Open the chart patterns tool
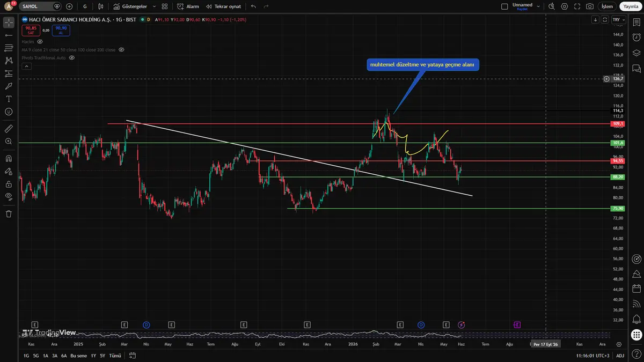The height and width of the screenshot is (362, 644). (9, 61)
